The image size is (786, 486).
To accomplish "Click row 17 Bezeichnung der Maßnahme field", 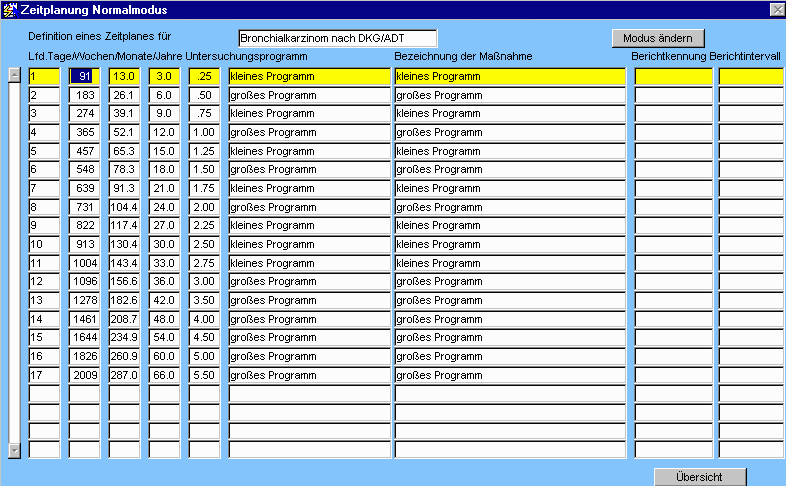I will click(x=509, y=375).
